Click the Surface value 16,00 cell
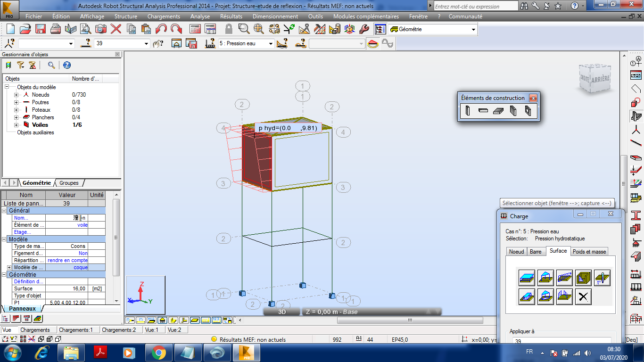This screenshot has height=362, width=644. pos(66,288)
